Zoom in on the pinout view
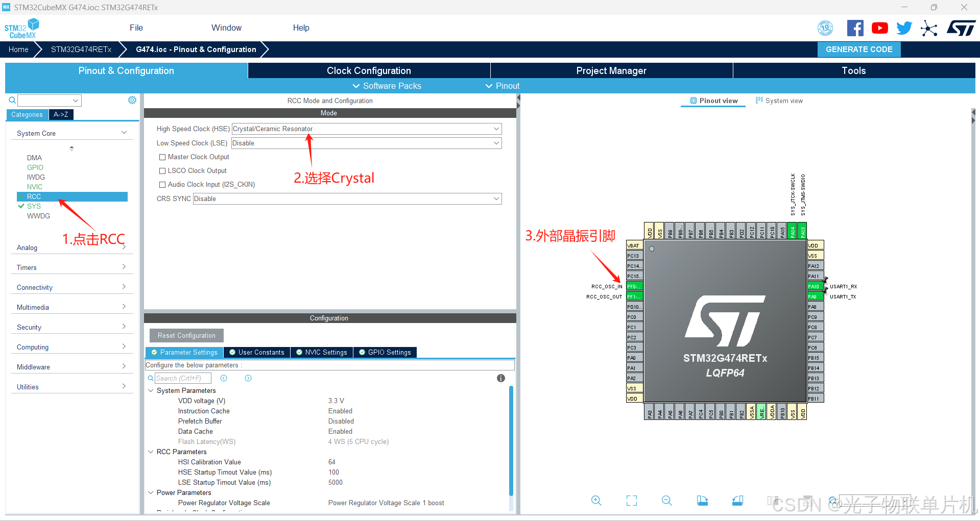This screenshot has height=521, width=980. click(596, 501)
